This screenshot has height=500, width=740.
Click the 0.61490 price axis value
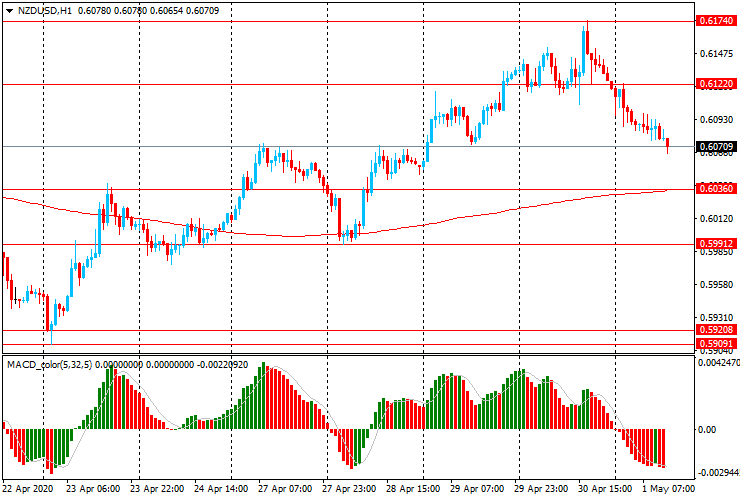click(716, 53)
